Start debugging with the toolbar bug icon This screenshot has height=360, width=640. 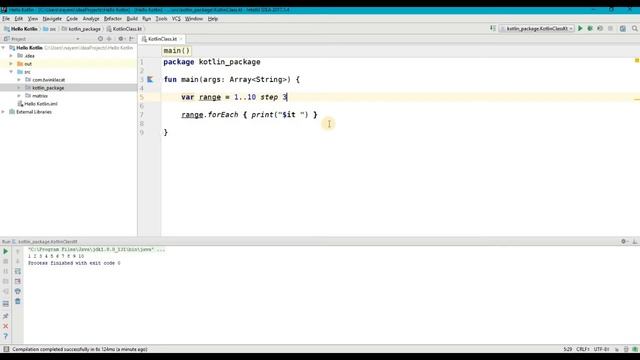[590, 29]
